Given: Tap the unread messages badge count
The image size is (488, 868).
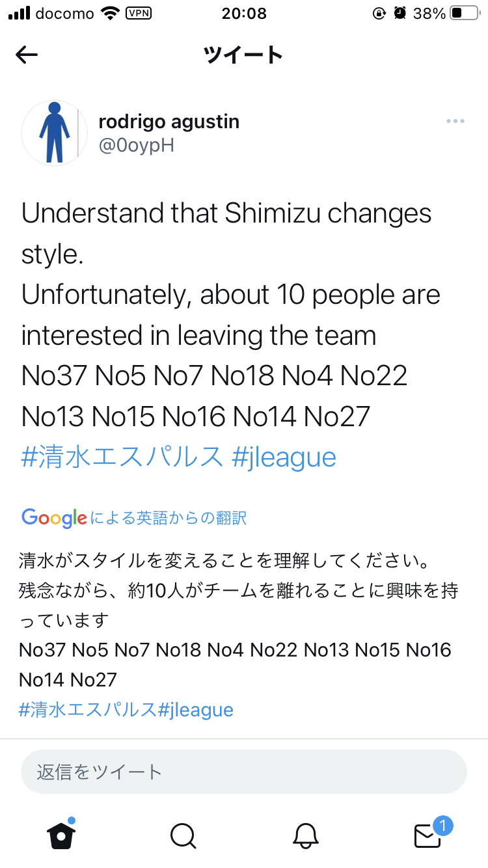Looking at the screenshot, I should coord(442,826).
